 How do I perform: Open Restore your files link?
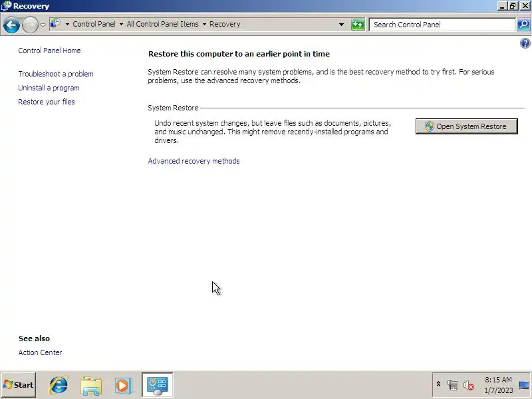47,102
